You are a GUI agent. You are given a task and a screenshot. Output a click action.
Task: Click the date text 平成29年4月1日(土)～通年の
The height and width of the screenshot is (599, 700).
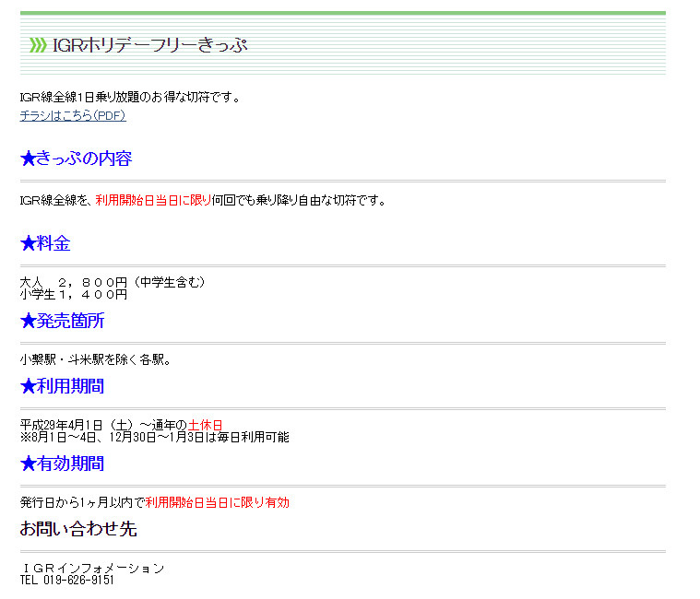[x=104, y=425]
